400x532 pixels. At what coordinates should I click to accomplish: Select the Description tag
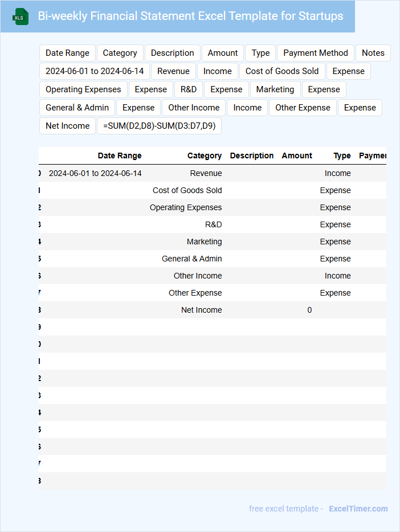point(172,53)
